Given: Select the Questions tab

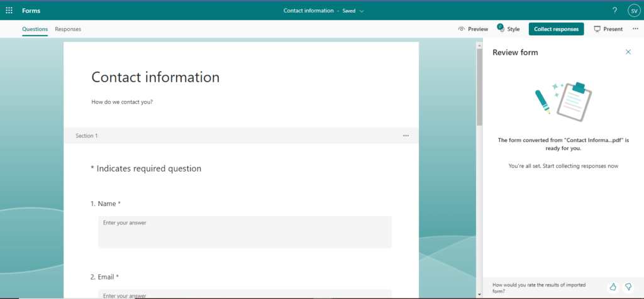Looking at the screenshot, I should click(35, 29).
